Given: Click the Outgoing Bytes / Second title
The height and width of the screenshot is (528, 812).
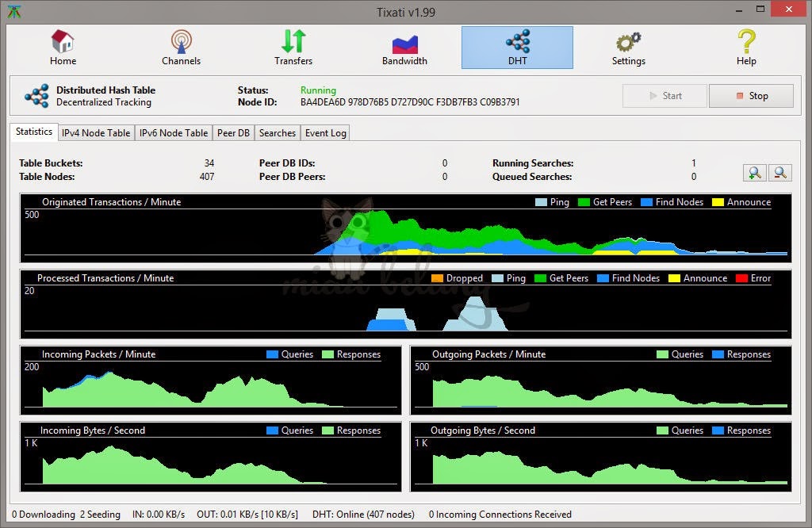Looking at the screenshot, I should [x=483, y=430].
